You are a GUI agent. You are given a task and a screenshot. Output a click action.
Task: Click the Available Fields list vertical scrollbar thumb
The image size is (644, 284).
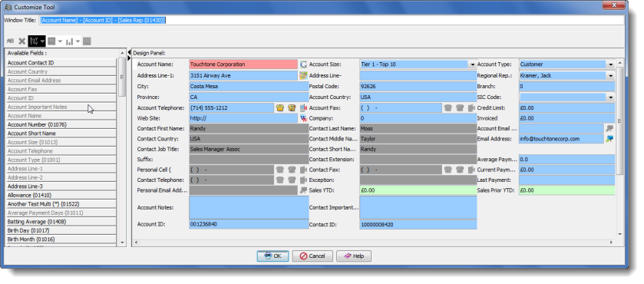click(122, 78)
